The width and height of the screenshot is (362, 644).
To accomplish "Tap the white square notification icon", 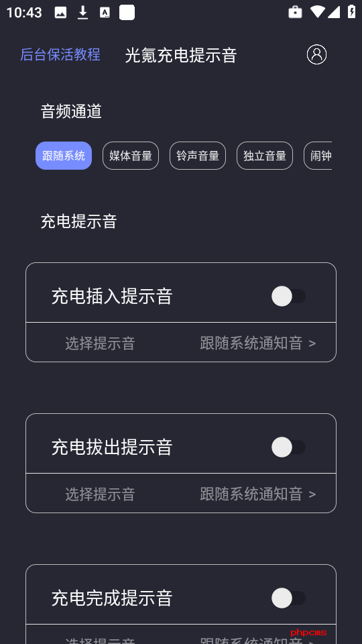I will coord(127,12).
